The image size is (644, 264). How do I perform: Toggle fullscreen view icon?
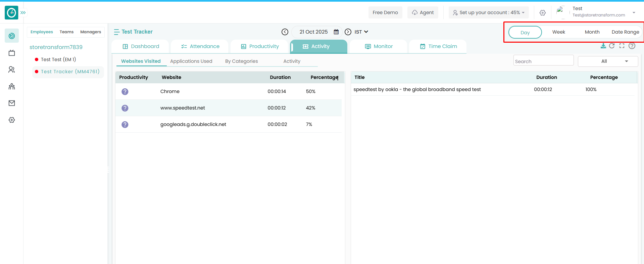click(622, 46)
